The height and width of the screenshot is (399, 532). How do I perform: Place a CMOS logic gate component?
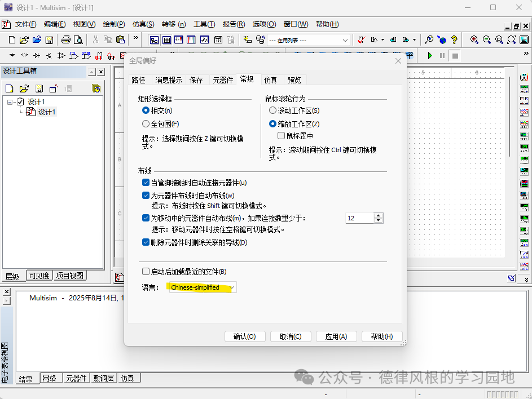[x=86, y=56]
